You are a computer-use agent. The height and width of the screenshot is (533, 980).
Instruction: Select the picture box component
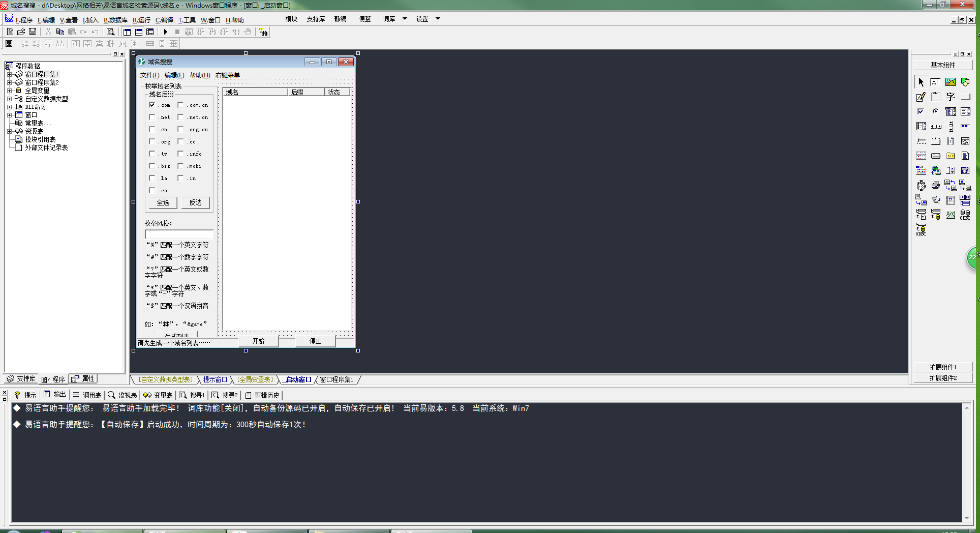[950, 82]
